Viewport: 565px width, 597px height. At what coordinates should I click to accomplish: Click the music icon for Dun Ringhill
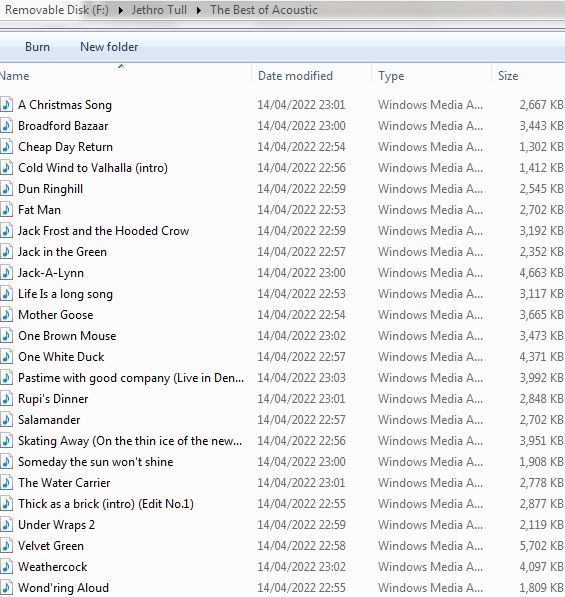(6, 189)
